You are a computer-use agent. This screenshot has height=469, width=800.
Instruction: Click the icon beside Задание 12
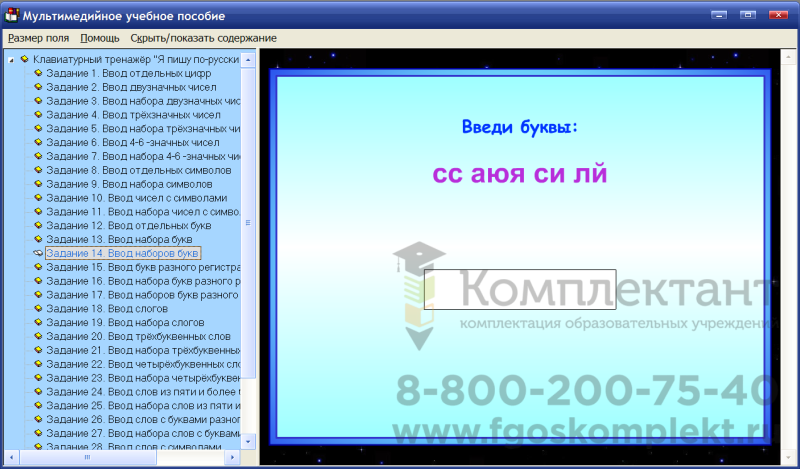point(38,225)
